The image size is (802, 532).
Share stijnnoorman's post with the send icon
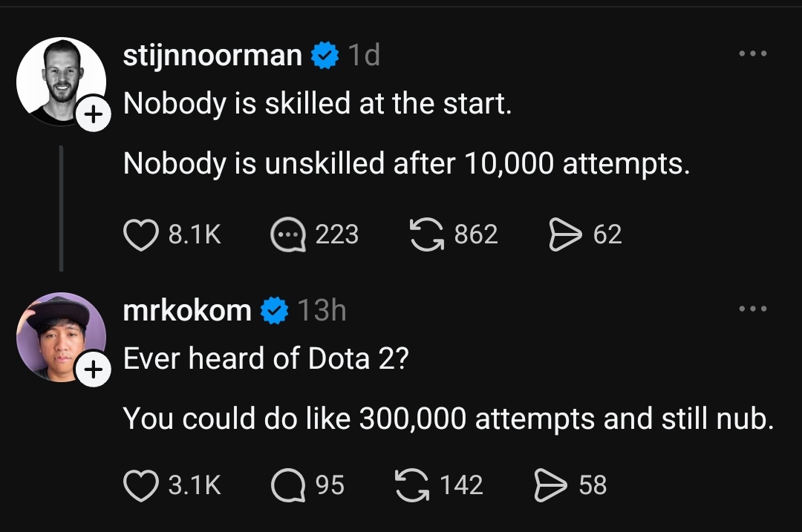pos(565,234)
